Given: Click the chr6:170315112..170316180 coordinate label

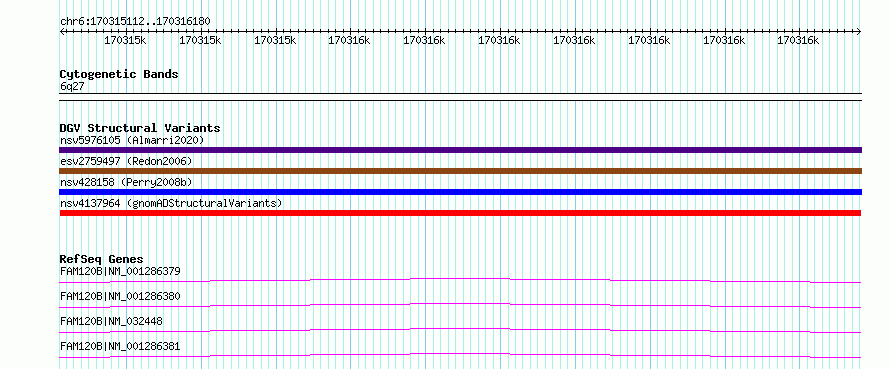Looking at the screenshot, I should coord(135,22).
